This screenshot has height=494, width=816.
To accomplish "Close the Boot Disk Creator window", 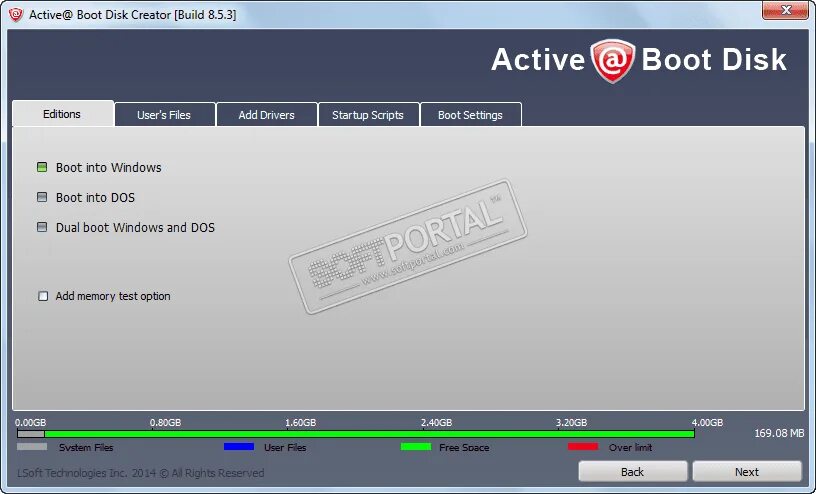I will 785,10.
